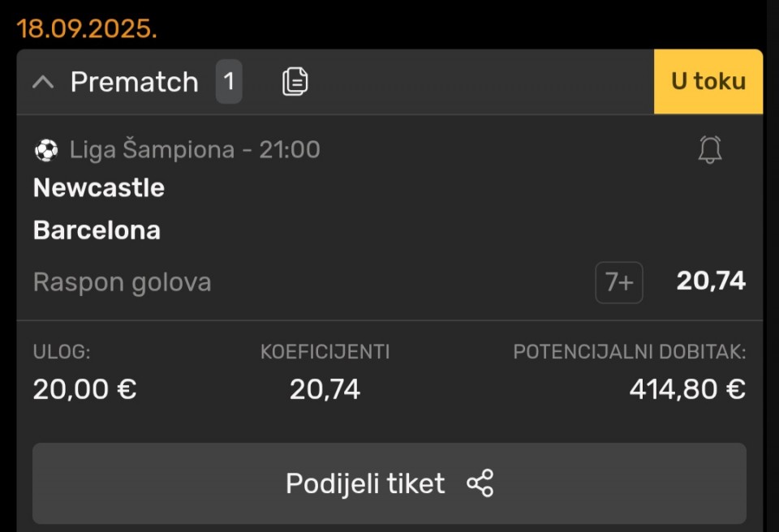The image size is (779, 532).
Task: Click the Raspon golova market label
Action: [x=123, y=282]
